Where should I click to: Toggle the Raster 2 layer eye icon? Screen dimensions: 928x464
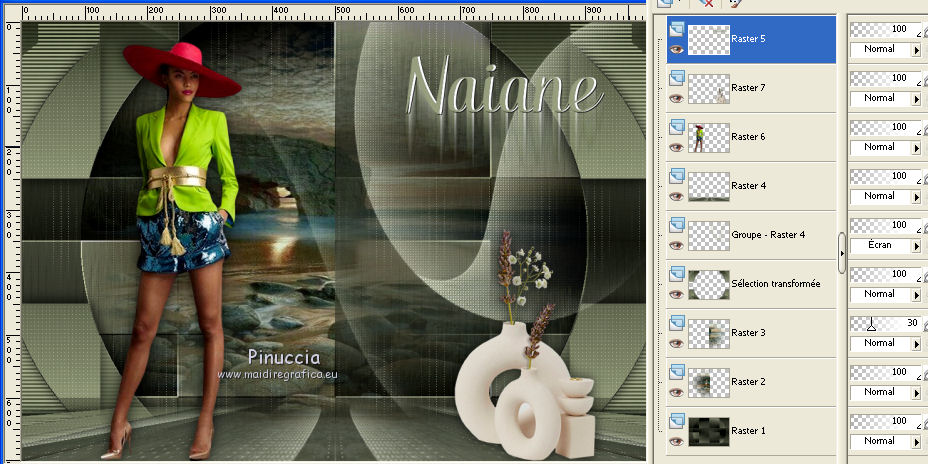(676, 394)
